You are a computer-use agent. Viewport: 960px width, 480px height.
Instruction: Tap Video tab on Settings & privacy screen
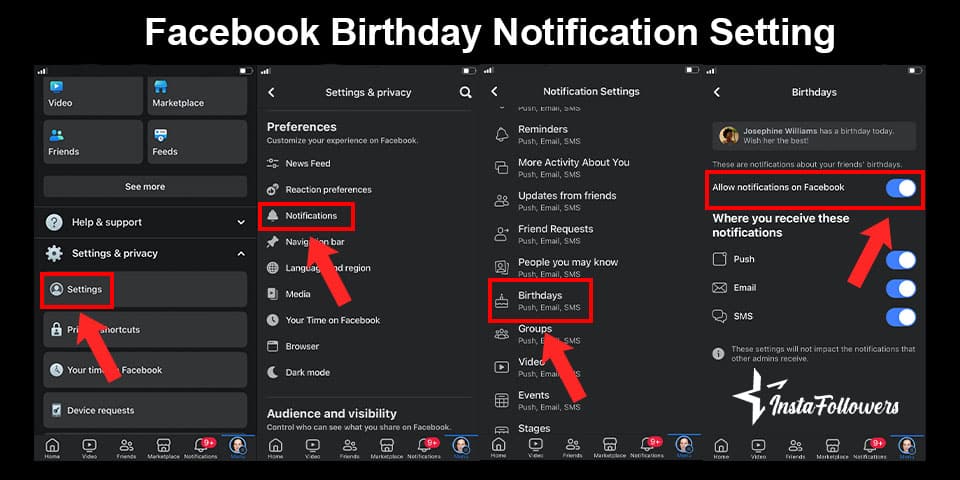coord(312,449)
